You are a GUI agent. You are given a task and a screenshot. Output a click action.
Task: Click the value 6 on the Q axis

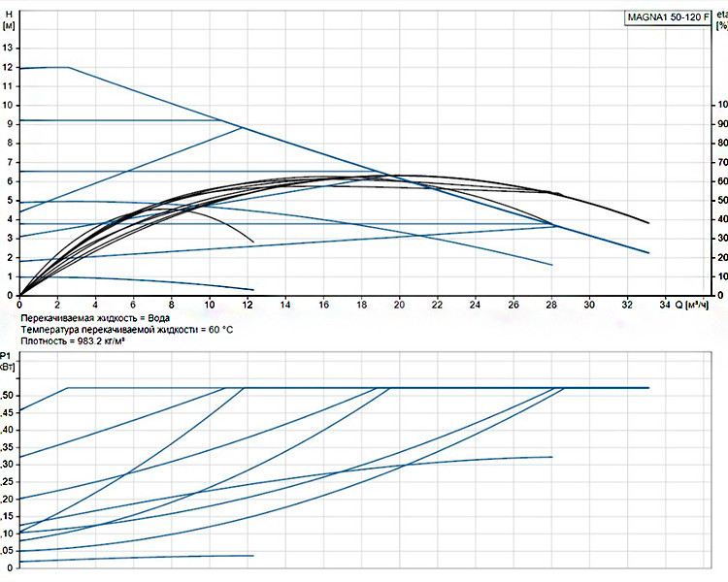[x=133, y=305]
